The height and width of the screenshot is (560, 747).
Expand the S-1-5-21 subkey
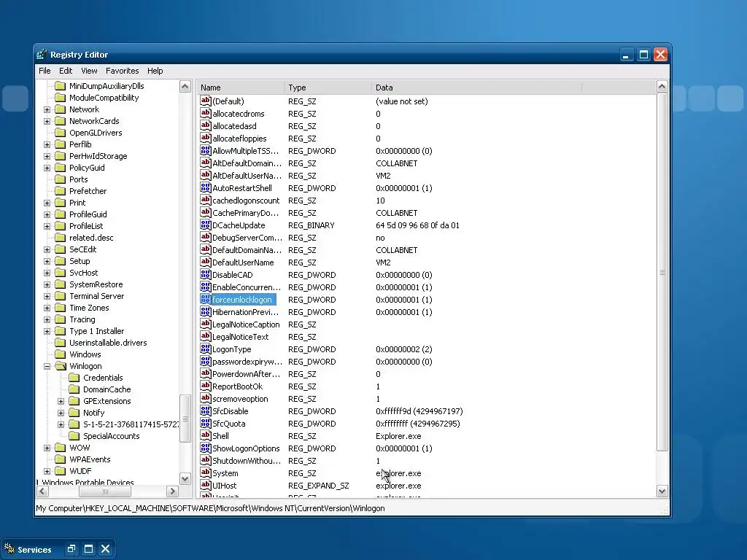61,424
